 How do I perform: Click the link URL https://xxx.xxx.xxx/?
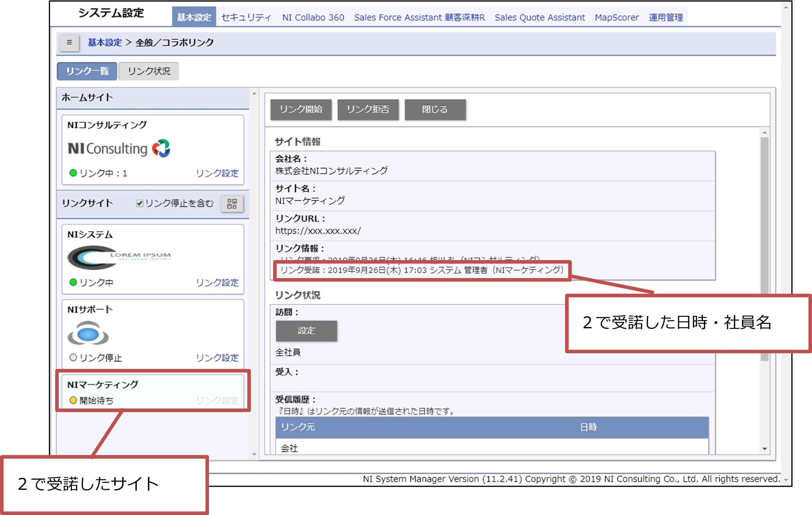(x=318, y=231)
